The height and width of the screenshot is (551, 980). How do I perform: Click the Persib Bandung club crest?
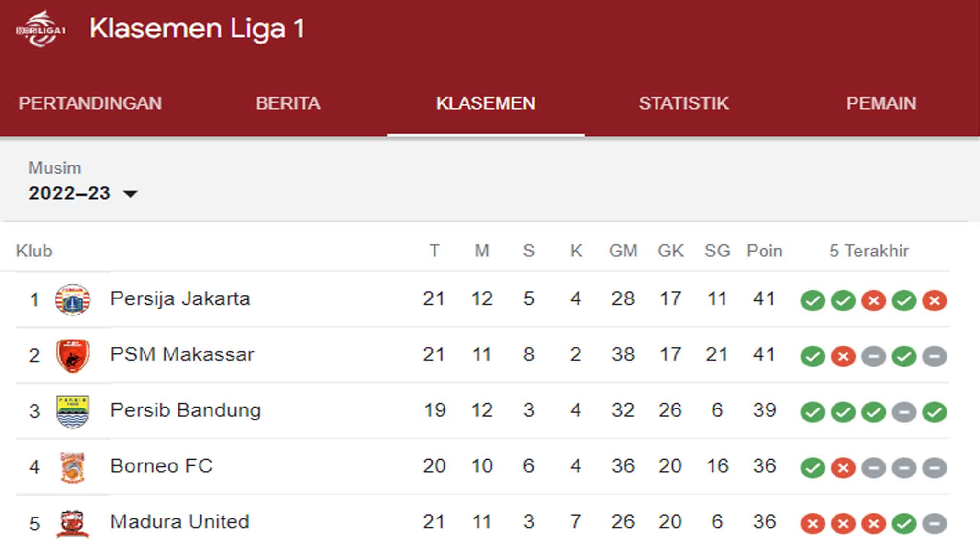[73, 411]
